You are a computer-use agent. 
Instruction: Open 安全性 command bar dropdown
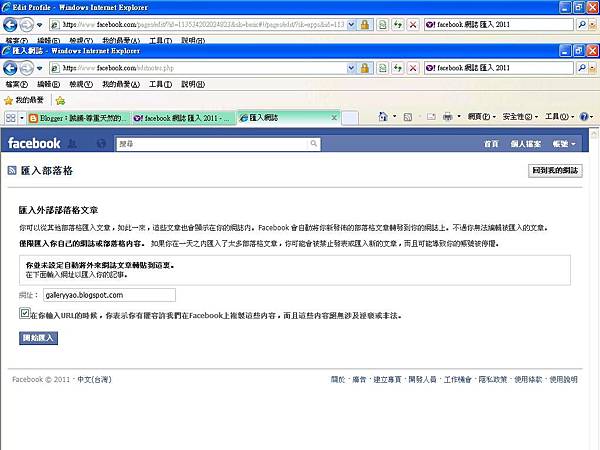(x=520, y=116)
